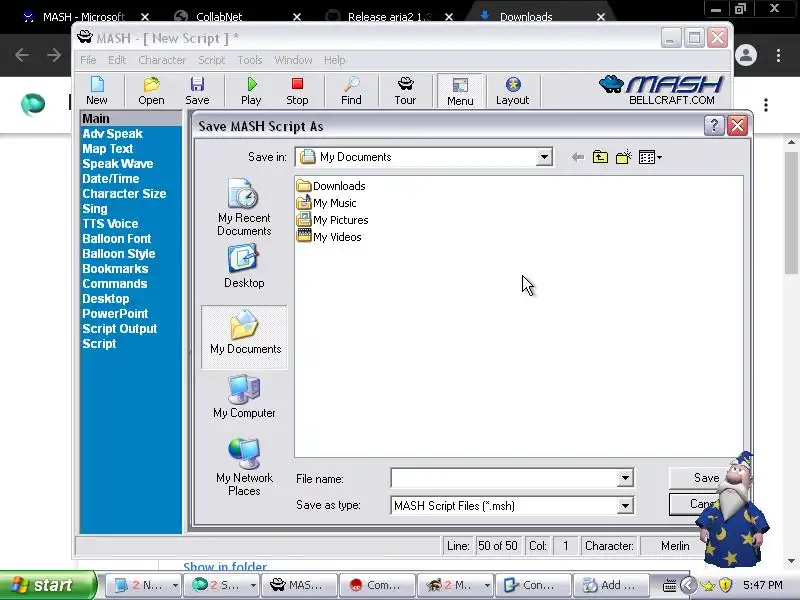Switch to the Release aria2 browser tab
The width and height of the screenshot is (800, 600).
click(x=388, y=17)
